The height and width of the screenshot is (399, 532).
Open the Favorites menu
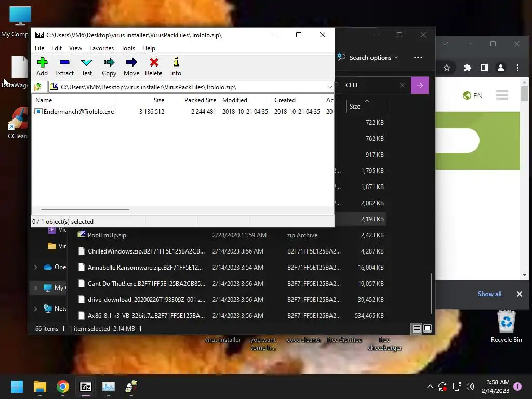pyautogui.click(x=101, y=48)
